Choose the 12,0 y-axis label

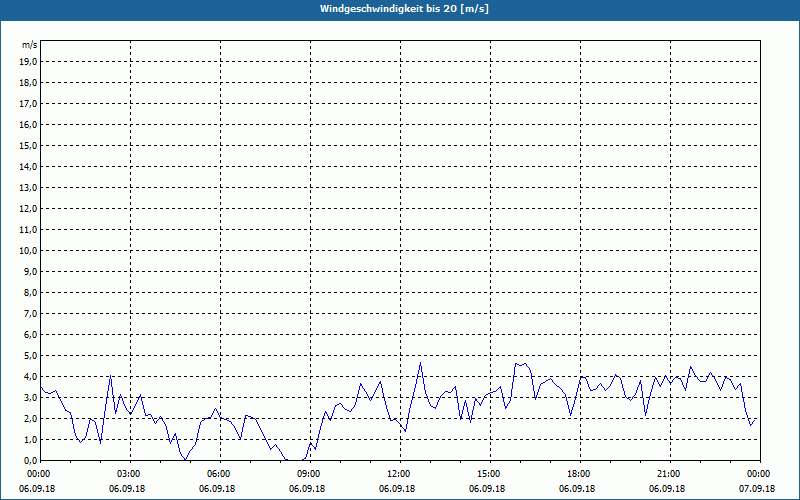[x=28, y=208]
